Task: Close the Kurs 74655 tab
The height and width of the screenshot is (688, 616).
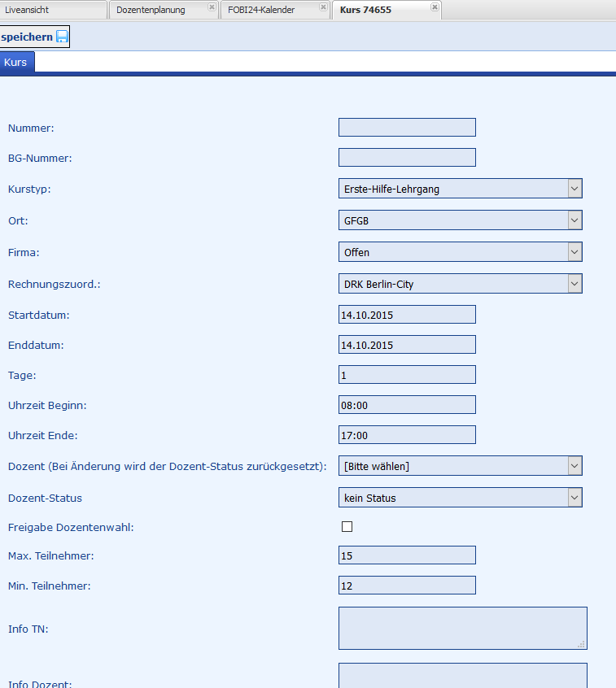Action: click(435, 7)
